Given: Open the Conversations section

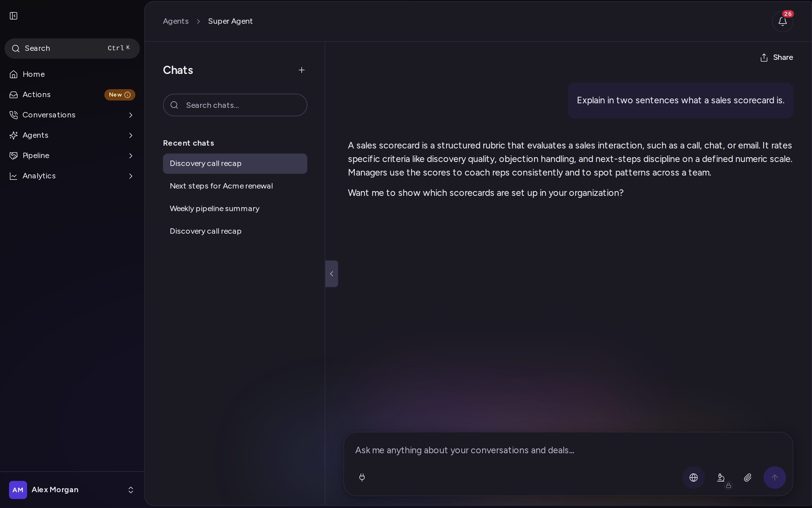Looking at the screenshot, I should 72,115.
